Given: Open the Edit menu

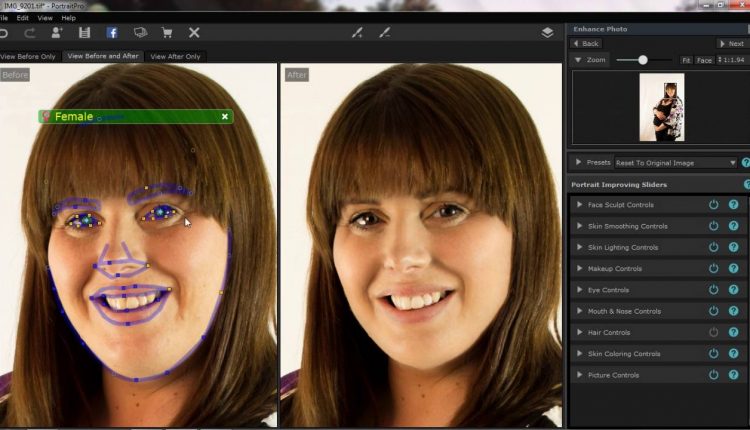Looking at the screenshot, I should (x=22, y=18).
